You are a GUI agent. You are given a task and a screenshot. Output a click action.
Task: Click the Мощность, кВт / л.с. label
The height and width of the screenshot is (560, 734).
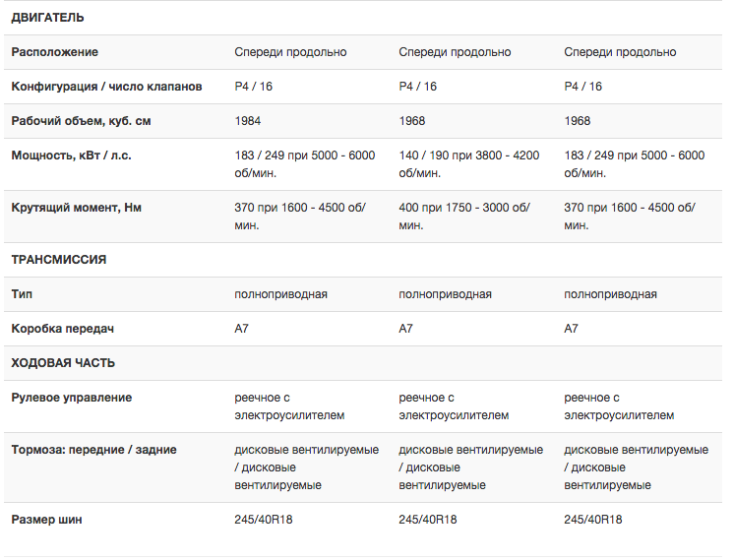[71, 156]
